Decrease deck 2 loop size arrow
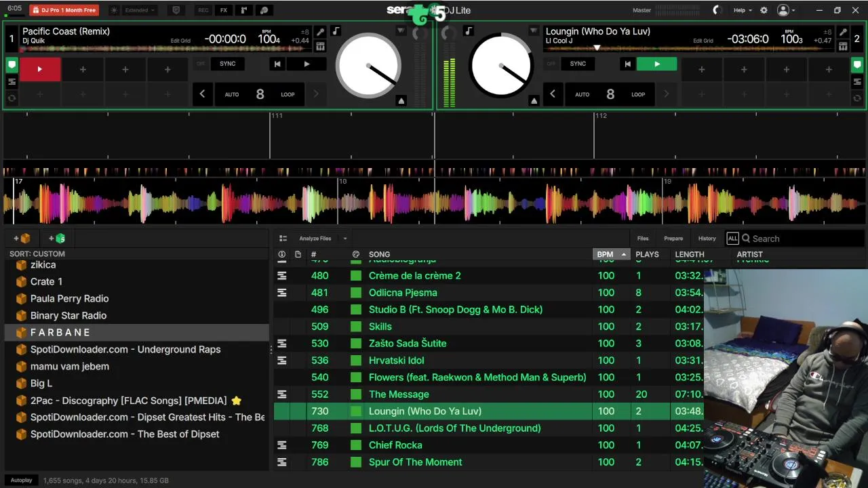The height and width of the screenshot is (488, 868). (x=553, y=94)
